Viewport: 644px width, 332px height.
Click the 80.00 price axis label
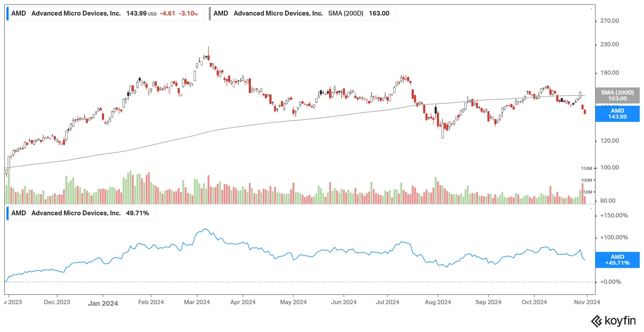click(608, 201)
